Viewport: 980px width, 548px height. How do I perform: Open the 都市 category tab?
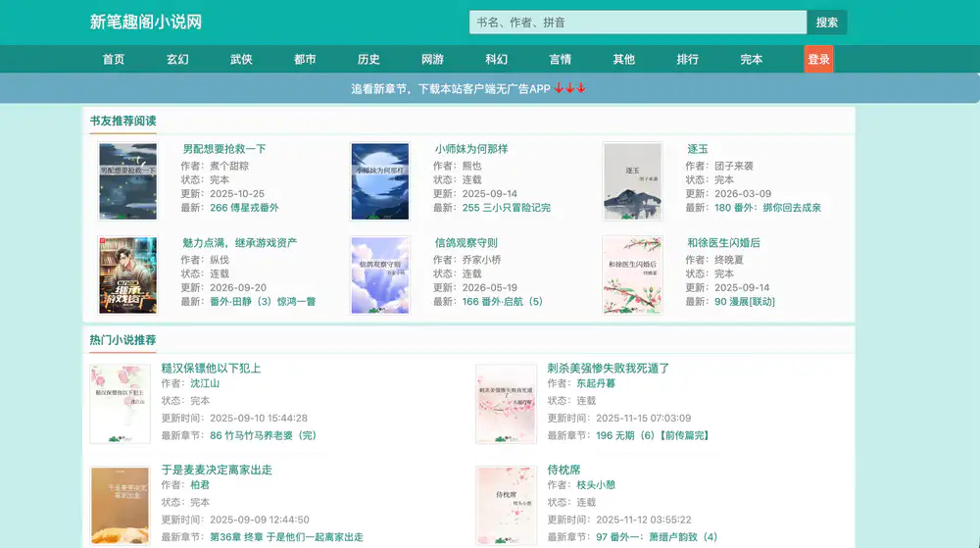[x=305, y=60]
